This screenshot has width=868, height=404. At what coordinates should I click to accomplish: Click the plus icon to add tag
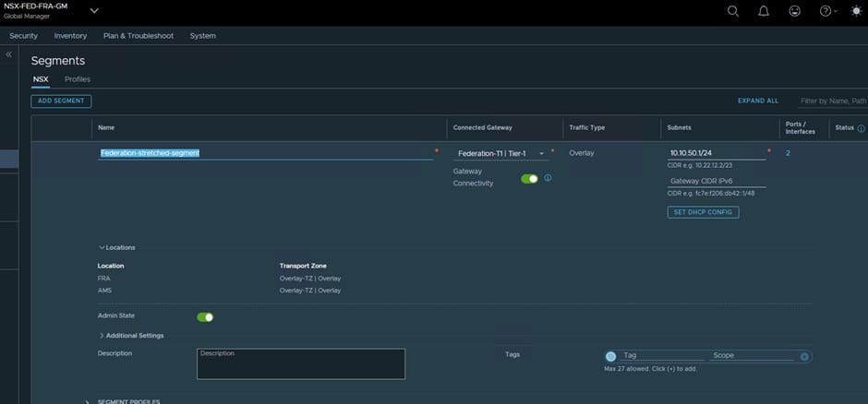coord(804,356)
